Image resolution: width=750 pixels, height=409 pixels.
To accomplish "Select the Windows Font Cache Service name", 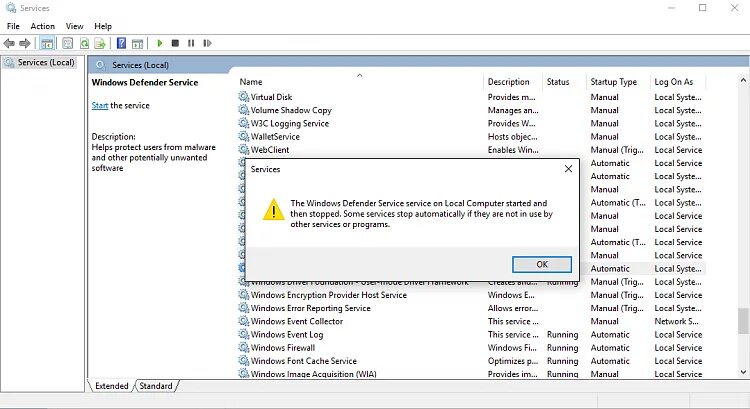I will coord(304,361).
